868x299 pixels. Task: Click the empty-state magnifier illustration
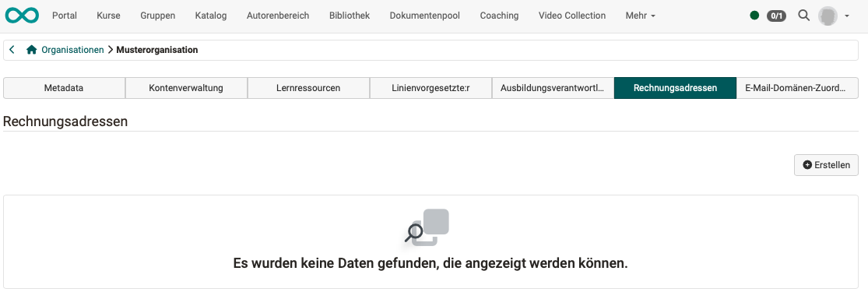[x=427, y=227]
